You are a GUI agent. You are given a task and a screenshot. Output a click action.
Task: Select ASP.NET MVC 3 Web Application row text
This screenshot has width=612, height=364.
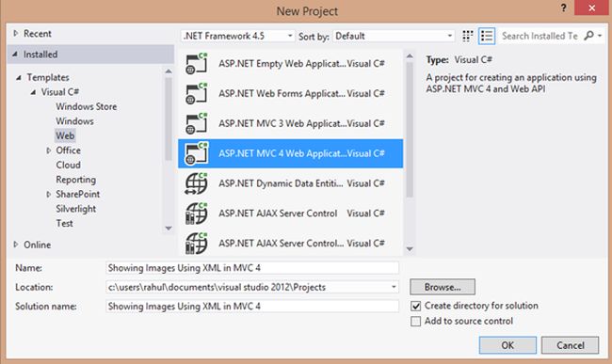coord(282,123)
